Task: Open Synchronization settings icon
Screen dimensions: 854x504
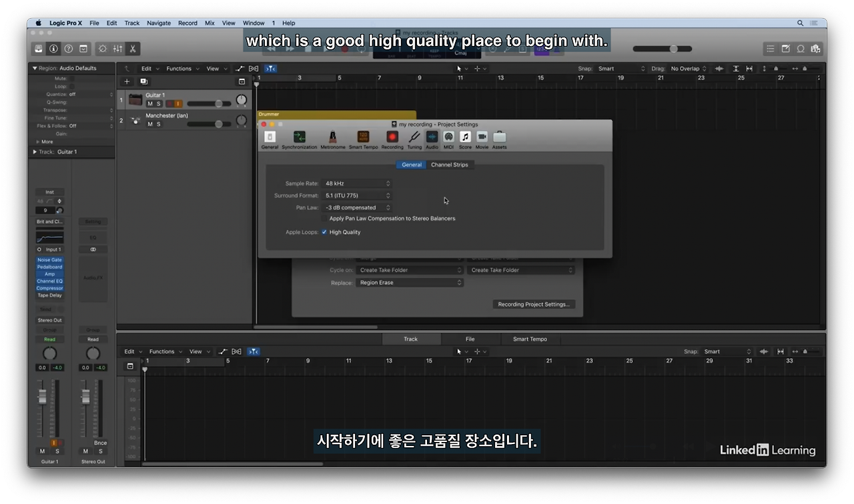Action: pos(300,139)
